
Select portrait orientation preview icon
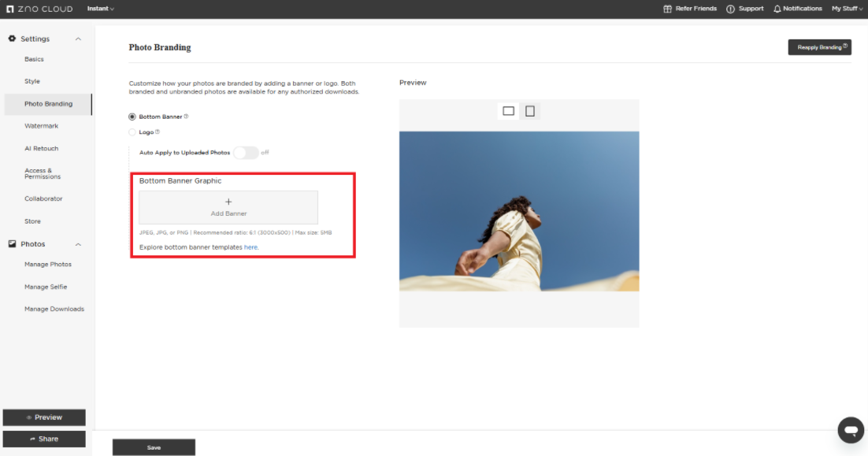530,111
